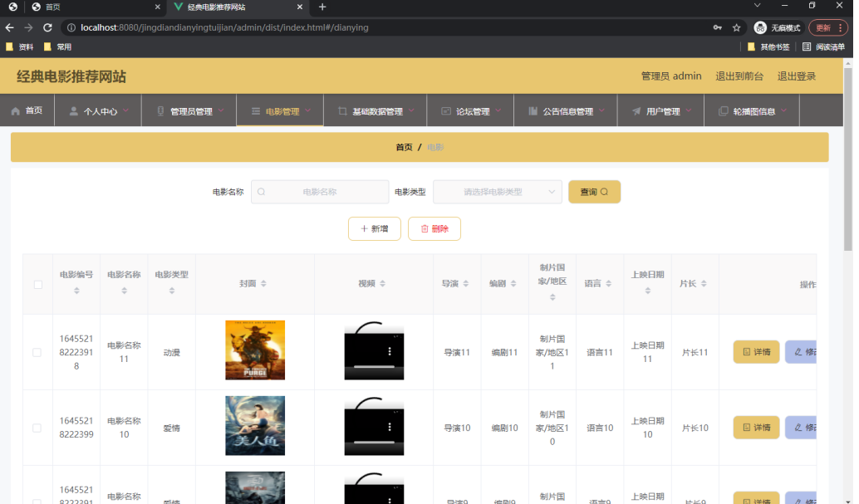
Task: Click the 新增 add button
Action: (x=375, y=228)
